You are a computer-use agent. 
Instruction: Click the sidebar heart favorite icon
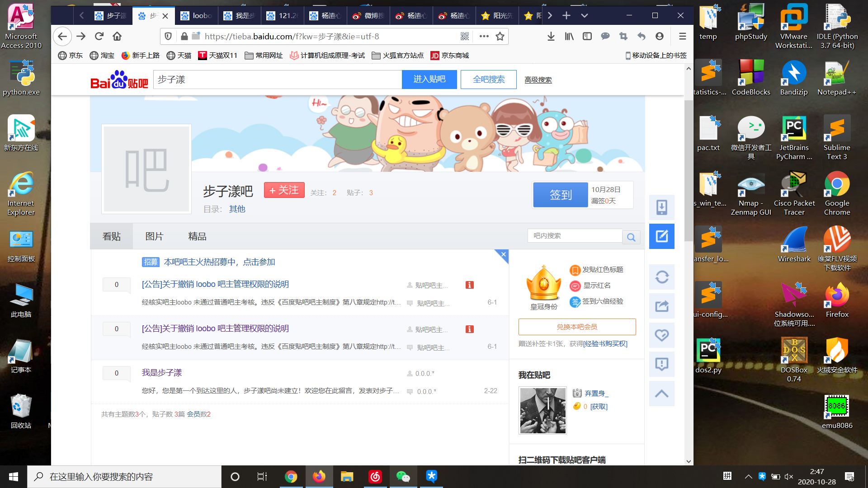point(661,335)
